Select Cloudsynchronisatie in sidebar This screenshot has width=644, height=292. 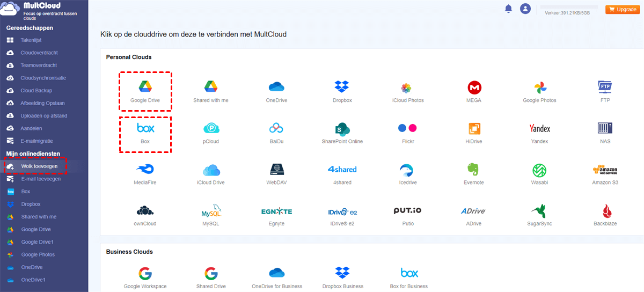[x=44, y=78]
